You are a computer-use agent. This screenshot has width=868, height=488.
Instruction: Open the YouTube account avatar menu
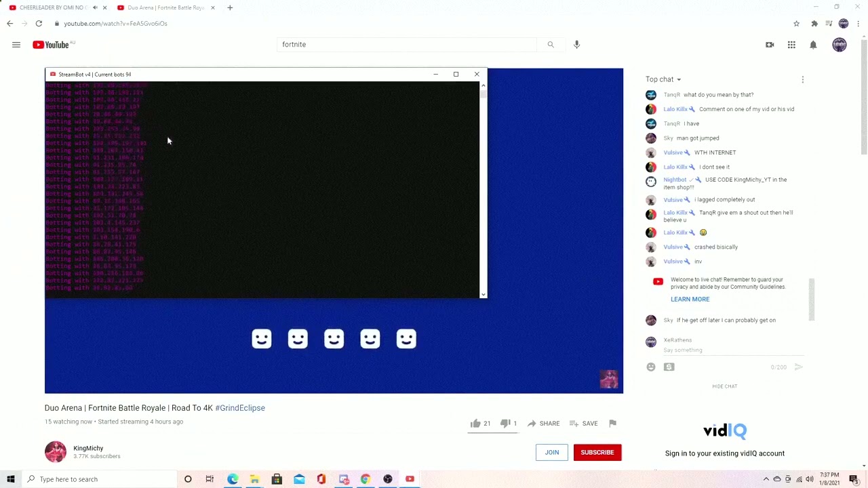(x=840, y=45)
